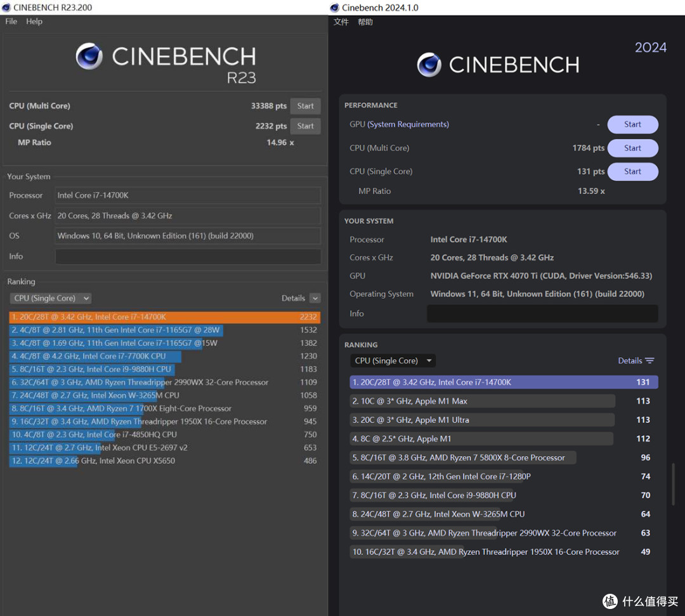Select 2024 ranking row Ryzen 7 5800X
This screenshot has height=616, width=685.
[504, 458]
